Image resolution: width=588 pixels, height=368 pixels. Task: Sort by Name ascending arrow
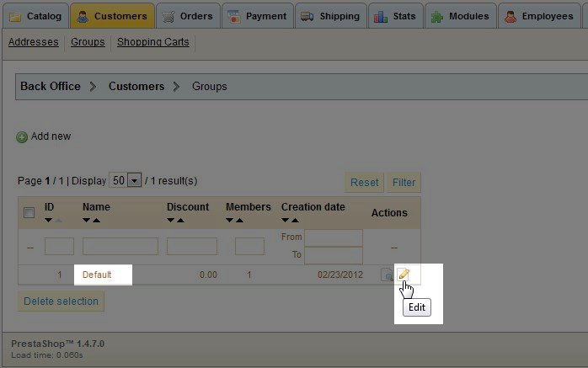(x=98, y=221)
